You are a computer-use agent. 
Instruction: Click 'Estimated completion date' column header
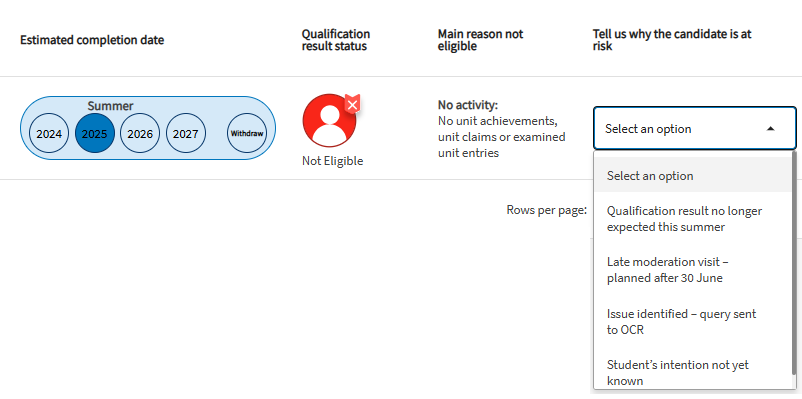[x=92, y=40]
